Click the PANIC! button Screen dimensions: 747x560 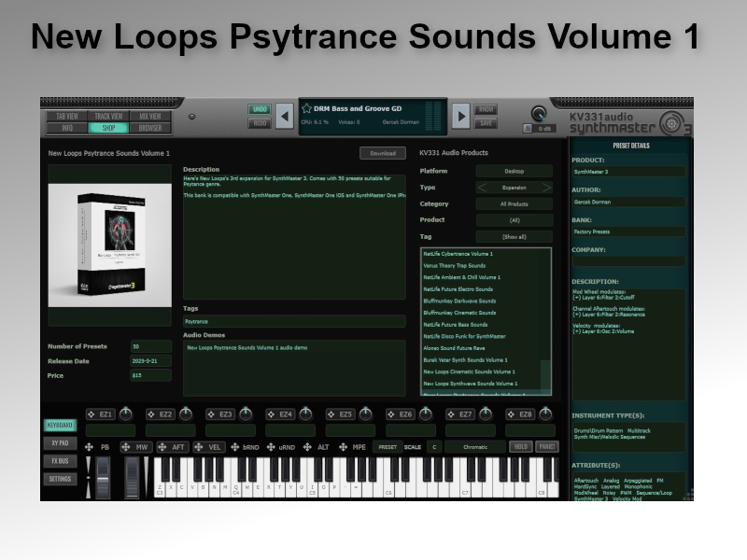547,447
